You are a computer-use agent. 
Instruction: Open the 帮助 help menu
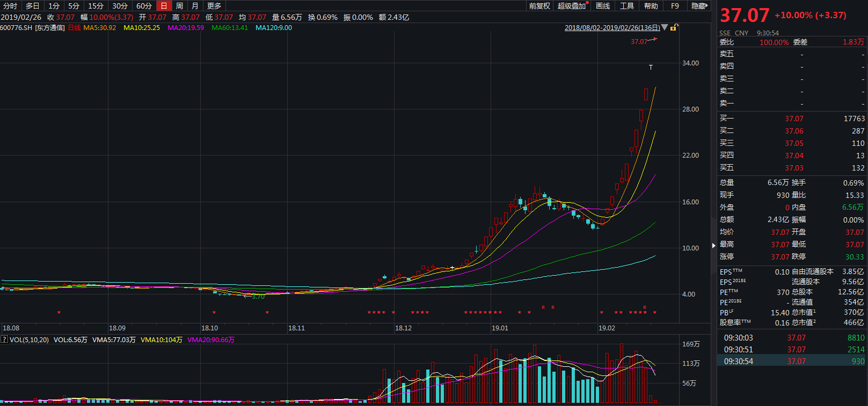click(x=651, y=6)
